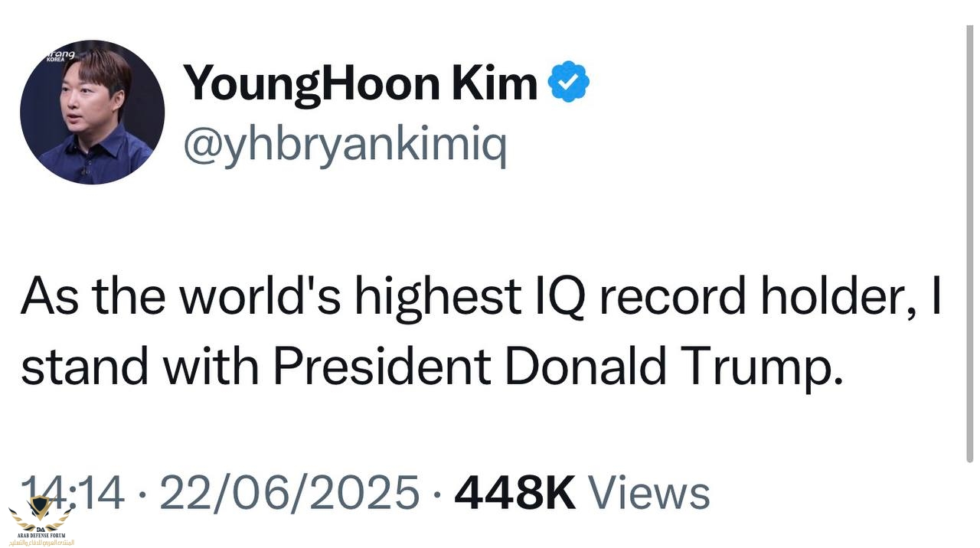The image size is (980, 548).
Task: Click the 22/06/2025 post date
Action: point(289,492)
